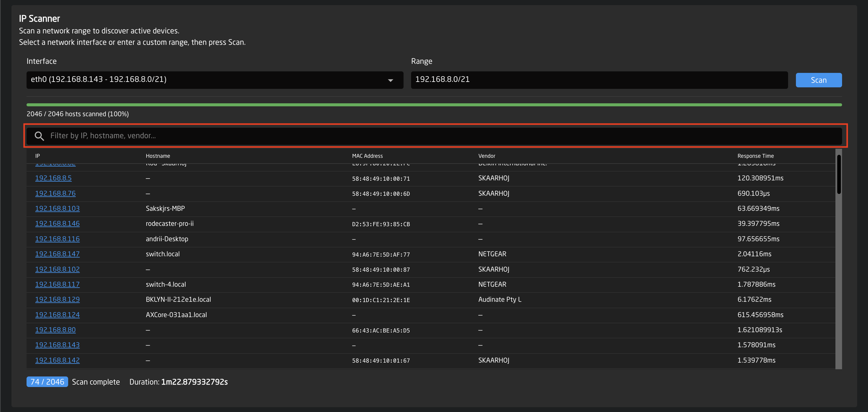Sort by Hostname column header

(x=158, y=156)
